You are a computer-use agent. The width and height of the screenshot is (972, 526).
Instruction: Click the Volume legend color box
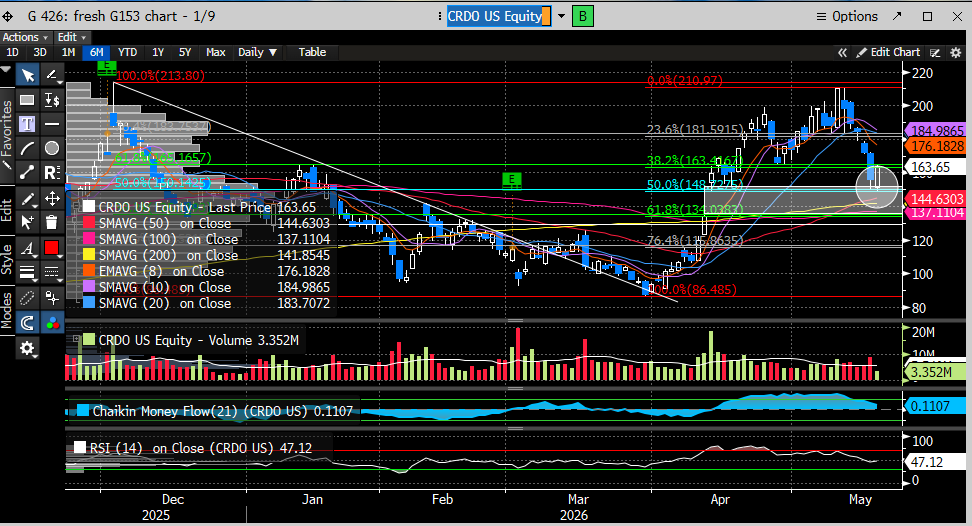pyautogui.click(x=89, y=340)
